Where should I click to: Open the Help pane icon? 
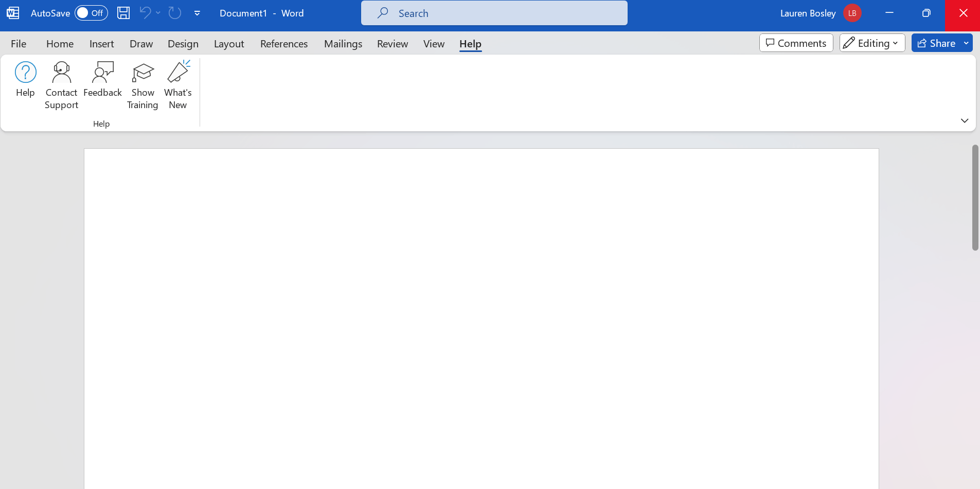(x=25, y=73)
